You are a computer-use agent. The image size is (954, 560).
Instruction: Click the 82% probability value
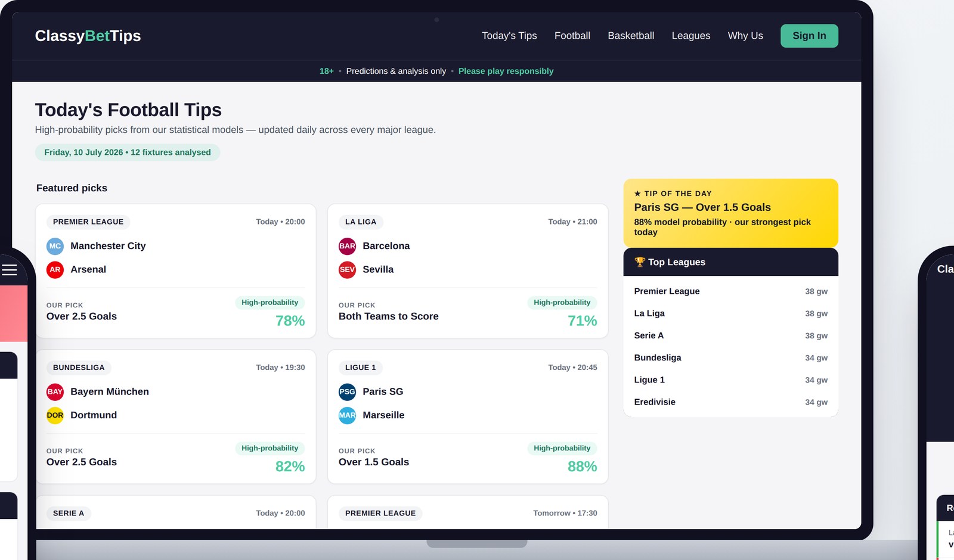tap(290, 466)
